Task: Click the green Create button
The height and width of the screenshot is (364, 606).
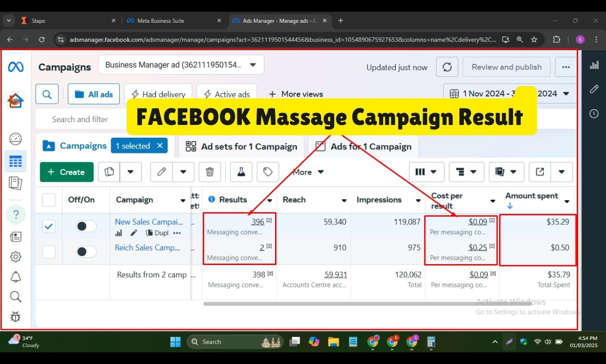Action: [x=66, y=172]
